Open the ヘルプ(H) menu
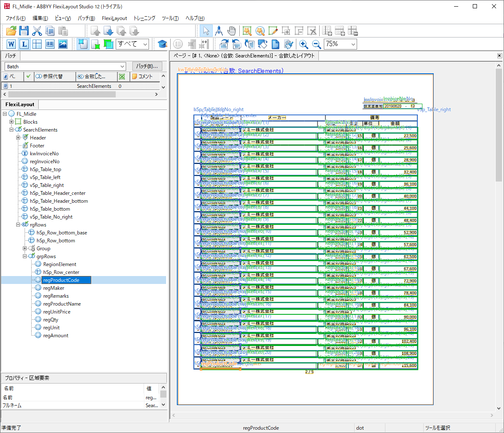The height and width of the screenshot is (433, 504). 195,18
